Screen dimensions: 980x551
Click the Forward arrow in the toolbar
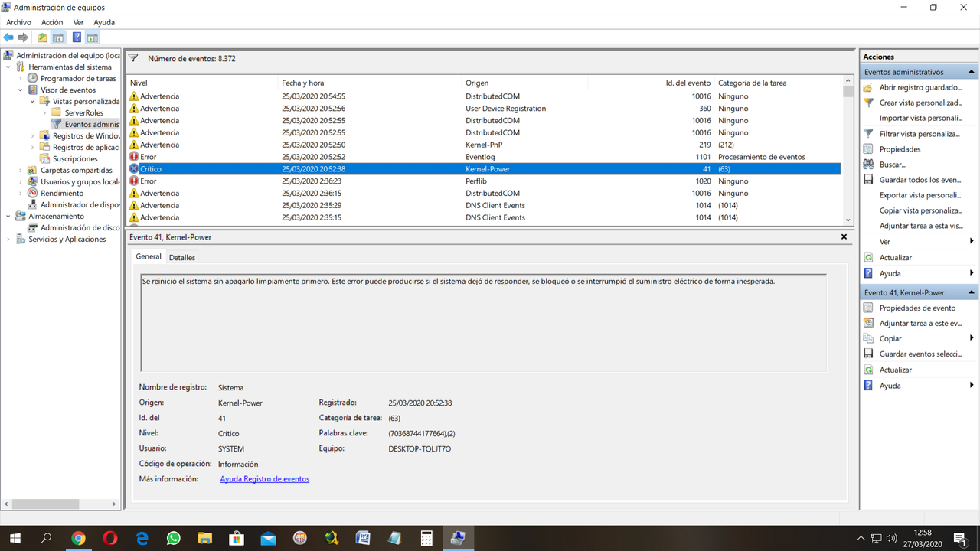pyautogui.click(x=23, y=37)
